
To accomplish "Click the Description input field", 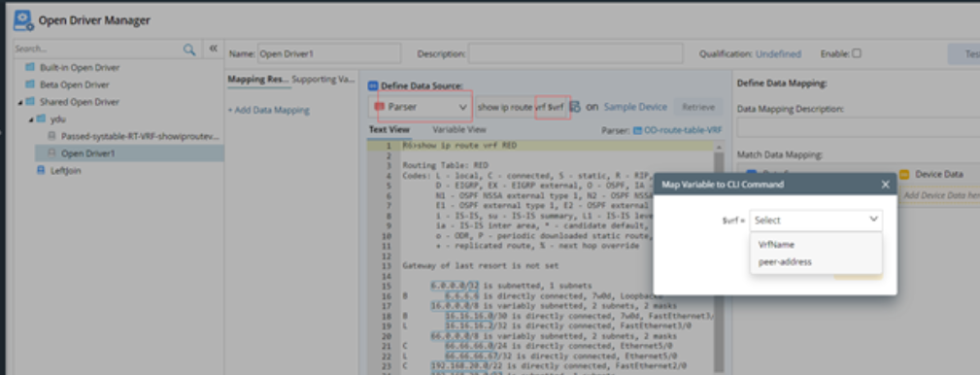I will pos(576,53).
